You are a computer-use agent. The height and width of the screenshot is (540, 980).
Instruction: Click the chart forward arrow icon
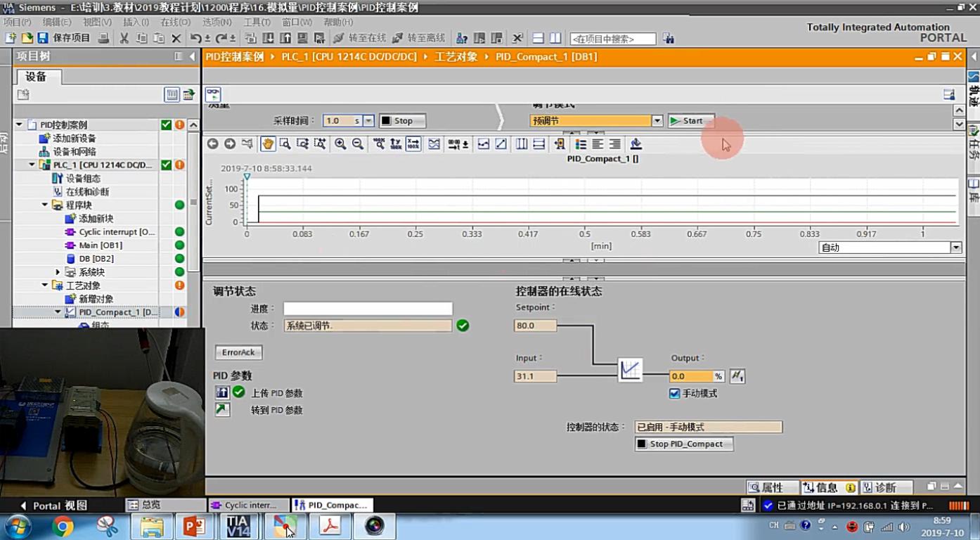(x=230, y=143)
